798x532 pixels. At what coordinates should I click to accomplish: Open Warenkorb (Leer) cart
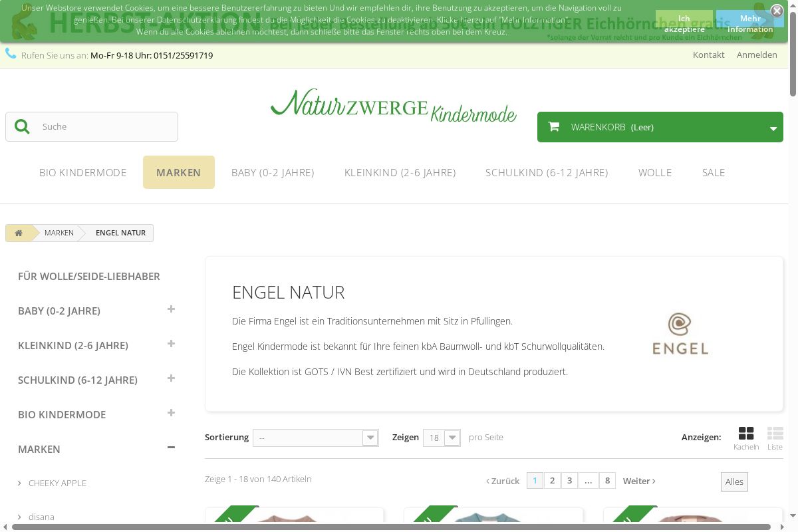pyautogui.click(x=660, y=127)
